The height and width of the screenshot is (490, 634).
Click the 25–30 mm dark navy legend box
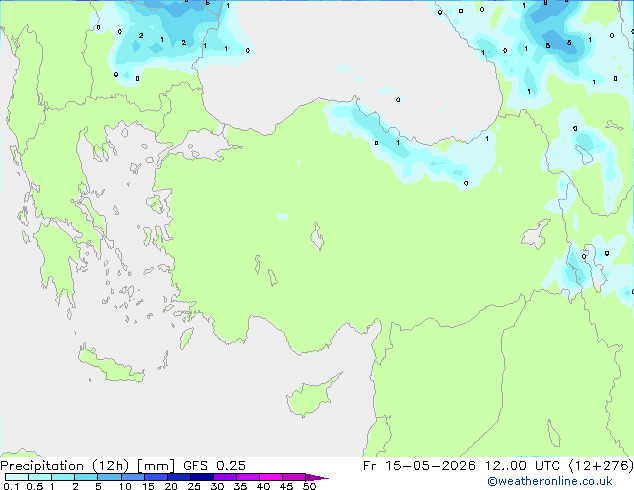pos(201,477)
